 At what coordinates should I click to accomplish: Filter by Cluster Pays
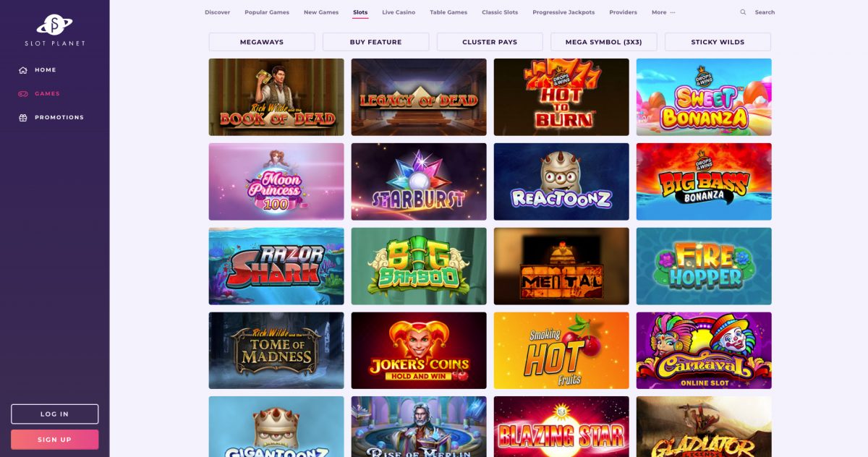[x=490, y=42]
